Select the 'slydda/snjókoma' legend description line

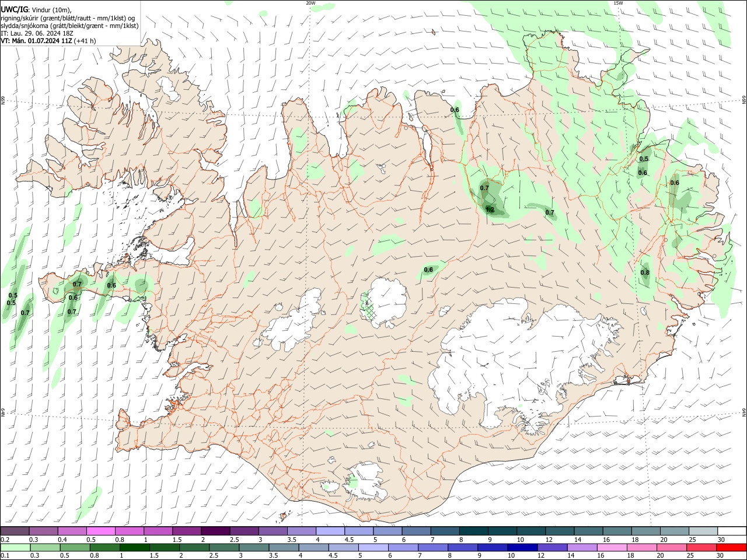tap(69, 26)
